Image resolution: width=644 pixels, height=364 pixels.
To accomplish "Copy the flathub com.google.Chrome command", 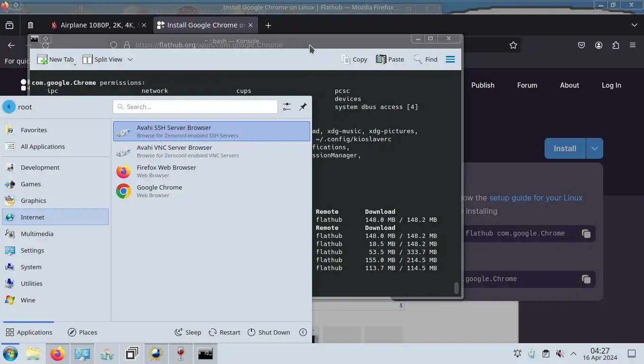I will pos(586,234).
